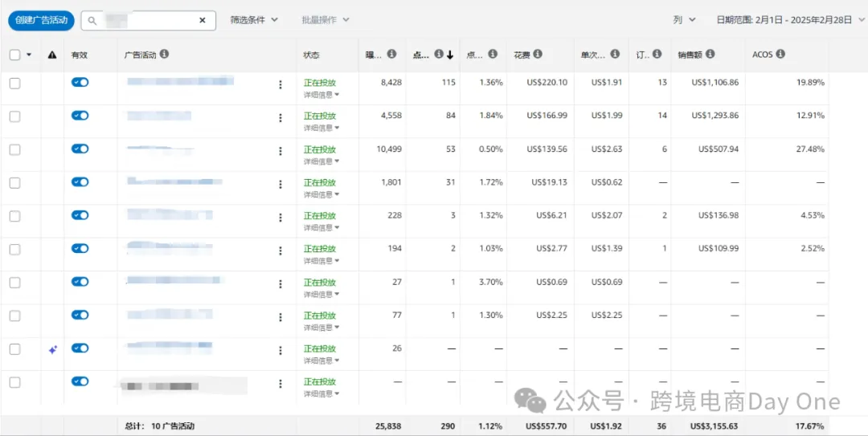Screen dimensions: 868x436
Task: Open the three-dot menu for the US$2.25 row
Action: point(280,317)
